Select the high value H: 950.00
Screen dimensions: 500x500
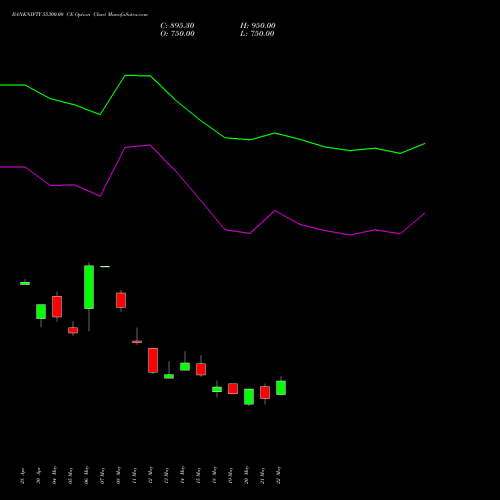[257, 26]
